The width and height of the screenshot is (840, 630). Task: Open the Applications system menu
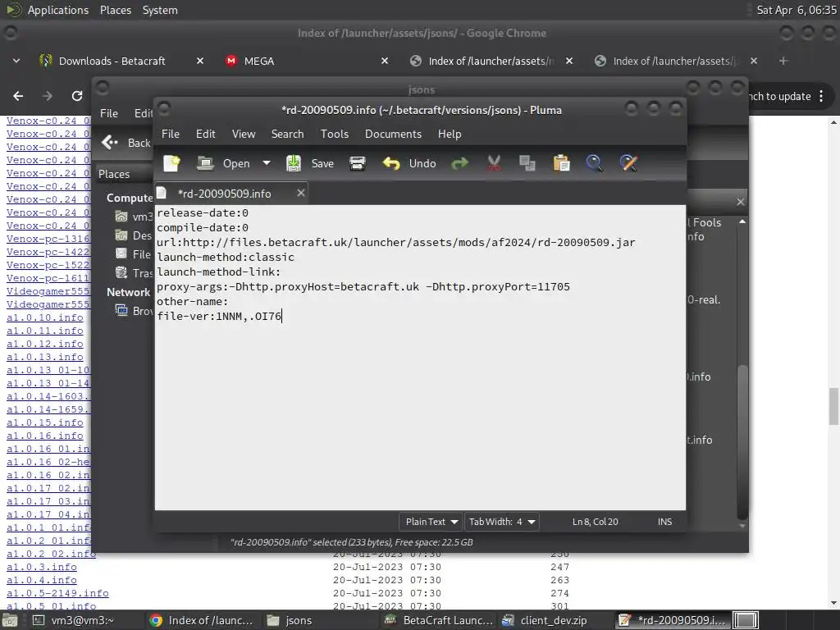[x=58, y=10]
